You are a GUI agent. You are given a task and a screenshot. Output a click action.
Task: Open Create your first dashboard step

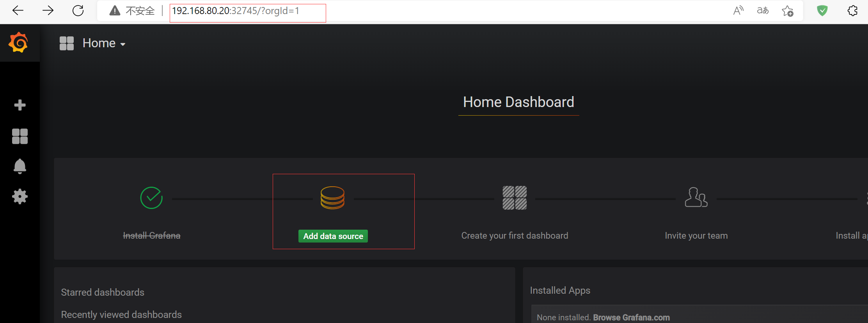click(x=515, y=236)
